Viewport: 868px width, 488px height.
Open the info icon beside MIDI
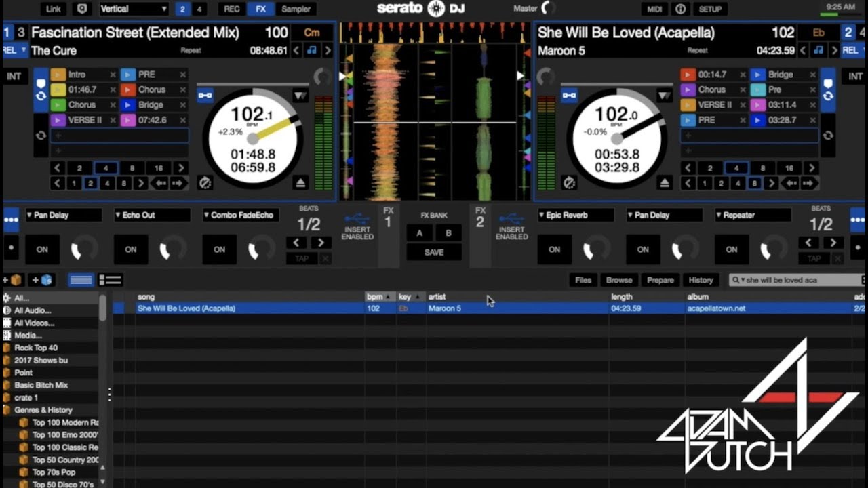pos(681,9)
